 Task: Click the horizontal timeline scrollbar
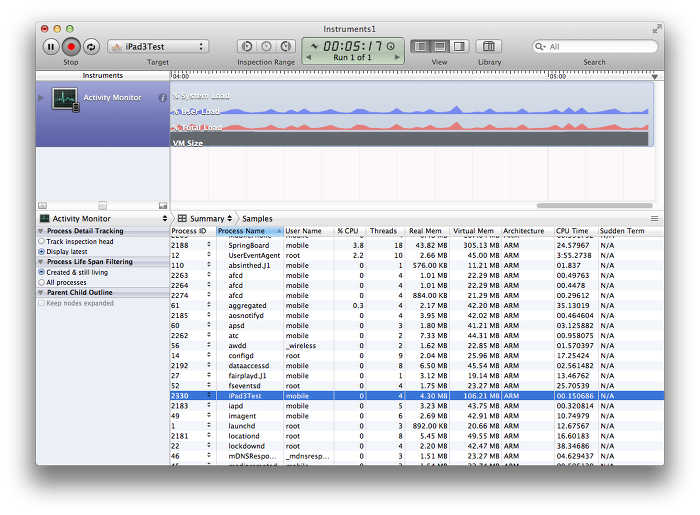tap(594, 206)
